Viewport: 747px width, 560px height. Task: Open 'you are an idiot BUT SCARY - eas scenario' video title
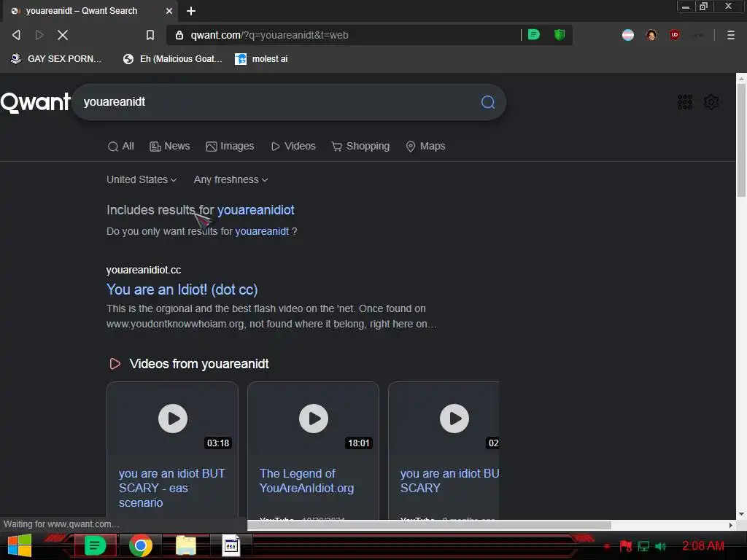click(x=172, y=488)
